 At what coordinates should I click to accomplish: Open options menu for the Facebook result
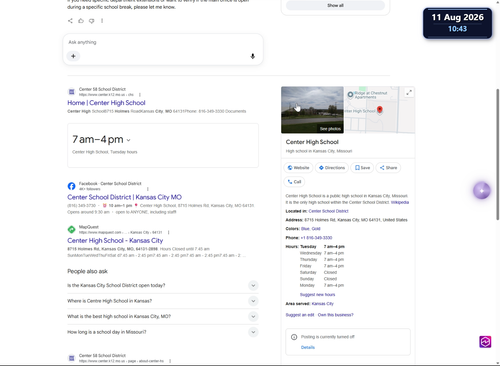[148, 189]
